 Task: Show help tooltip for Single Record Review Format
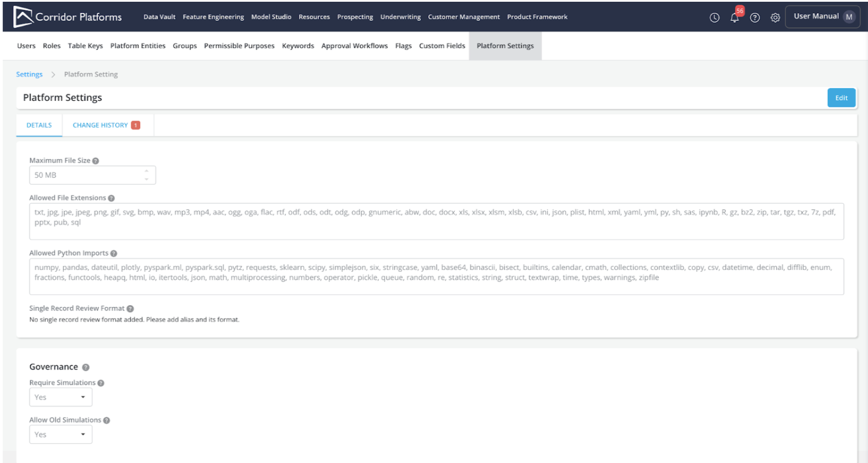click(x=130, y=309)
